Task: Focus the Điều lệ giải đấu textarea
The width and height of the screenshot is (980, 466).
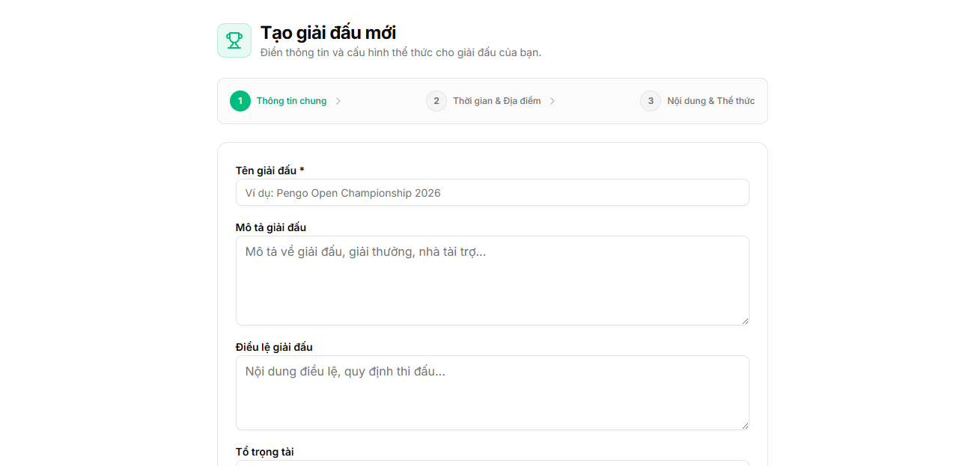Action: [493, 393]
